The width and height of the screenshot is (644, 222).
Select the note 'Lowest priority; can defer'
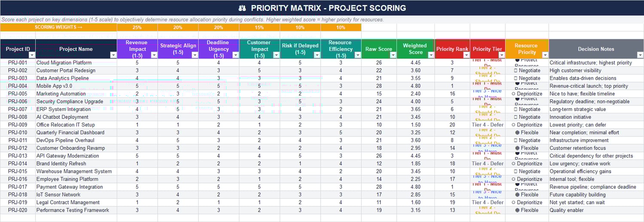[596, 125]
